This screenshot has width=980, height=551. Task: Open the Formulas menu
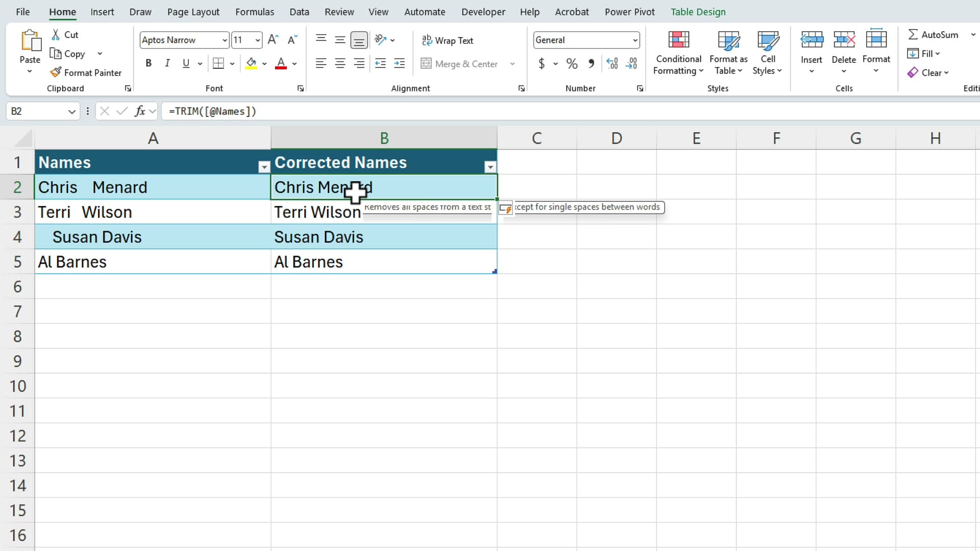[x=255, y=11]
